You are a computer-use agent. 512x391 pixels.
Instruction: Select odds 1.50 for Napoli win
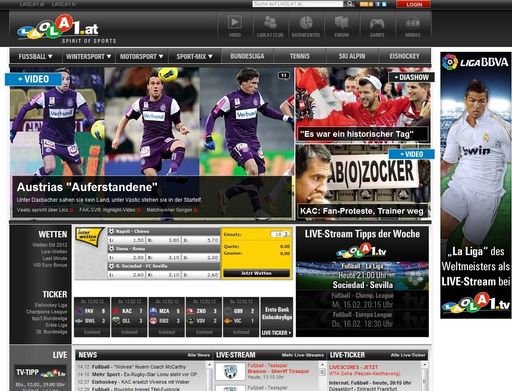point(127,240)
